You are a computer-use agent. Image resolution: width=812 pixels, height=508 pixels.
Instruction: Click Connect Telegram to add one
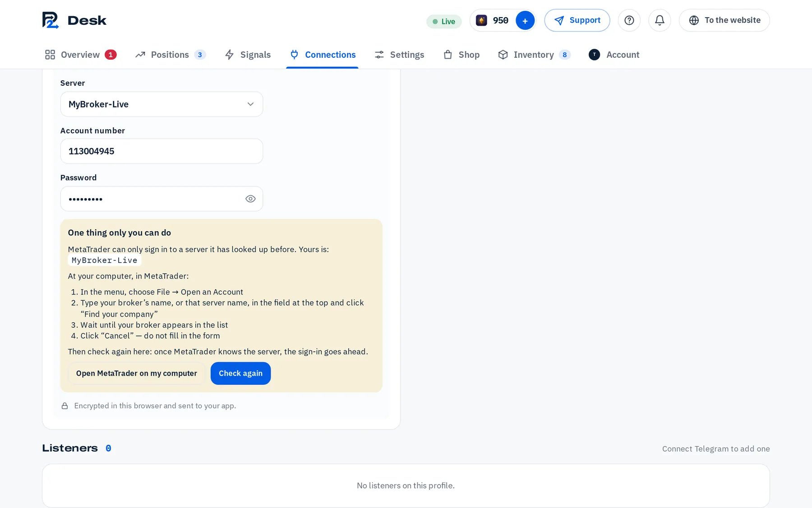pyautogui.click(x=716, y=449)
